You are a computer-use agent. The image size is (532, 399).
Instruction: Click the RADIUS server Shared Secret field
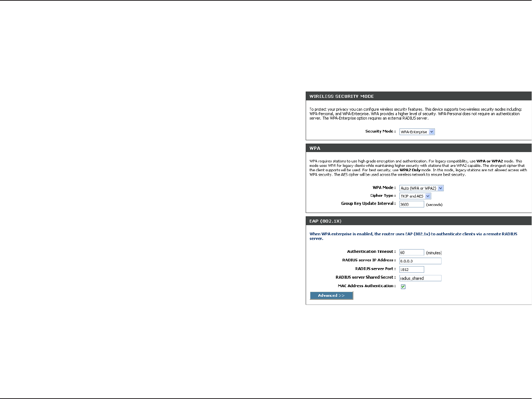[420, 278]
